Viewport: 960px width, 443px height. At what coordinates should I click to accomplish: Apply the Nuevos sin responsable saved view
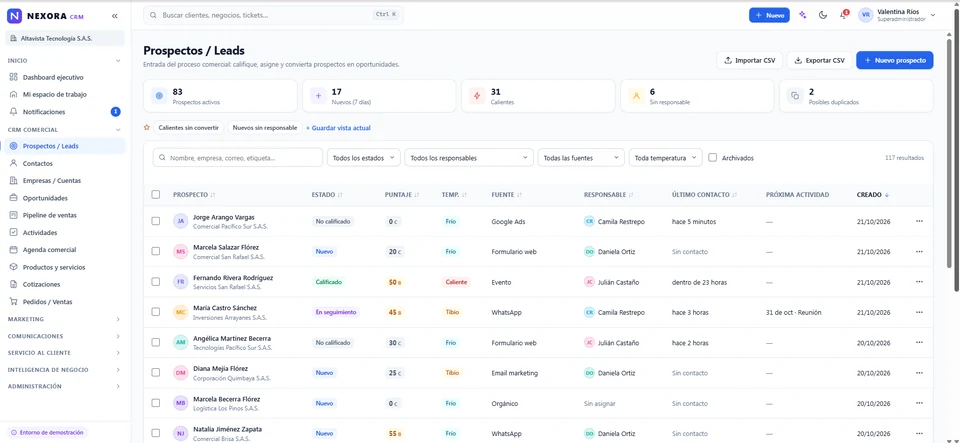pos(265,128)
